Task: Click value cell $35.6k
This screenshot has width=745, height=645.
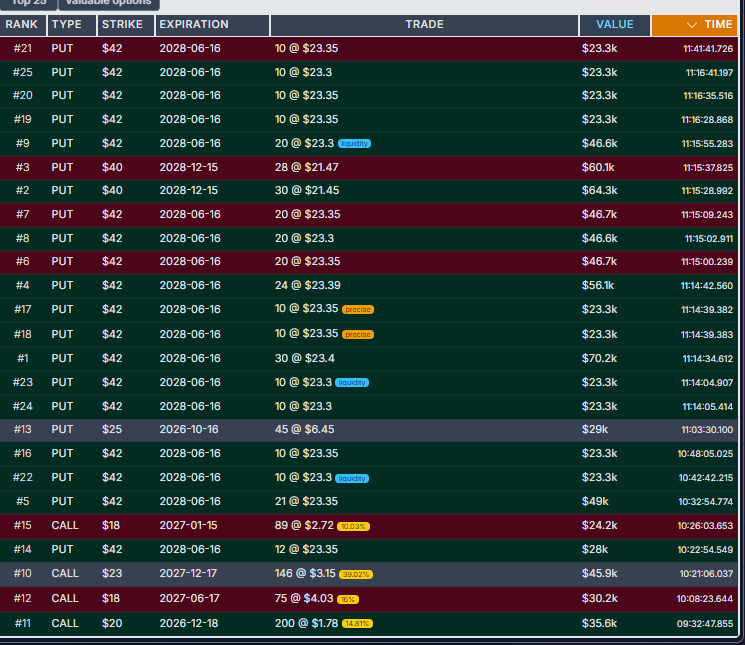Action: point(600,623)
